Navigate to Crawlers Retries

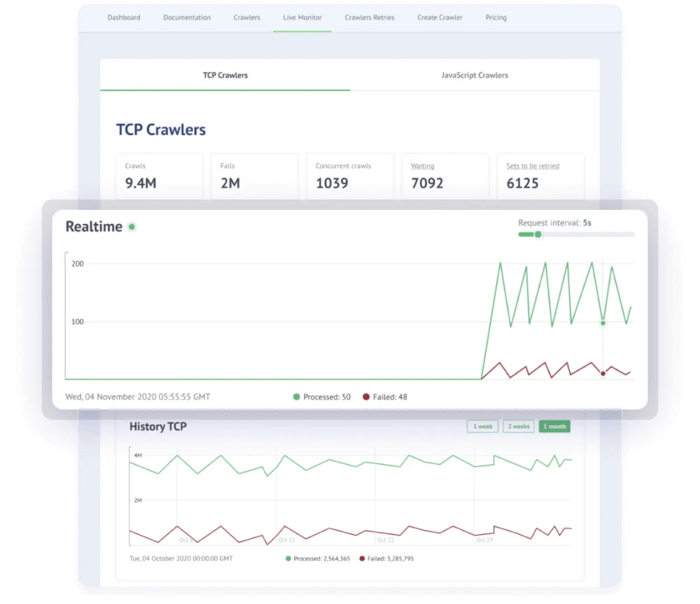click(369, 17)
